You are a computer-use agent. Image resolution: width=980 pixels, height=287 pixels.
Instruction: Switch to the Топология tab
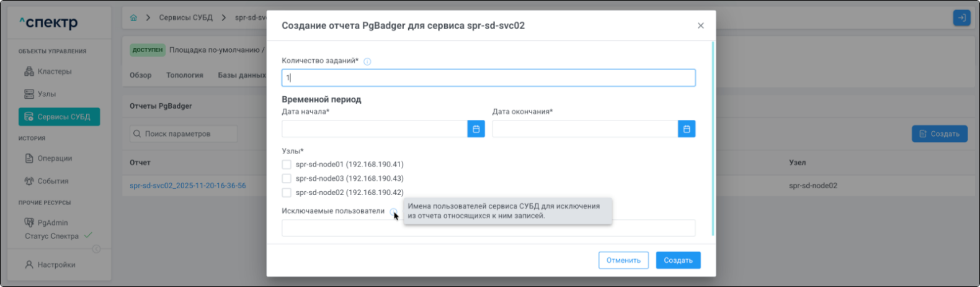(x=184, y=75)
